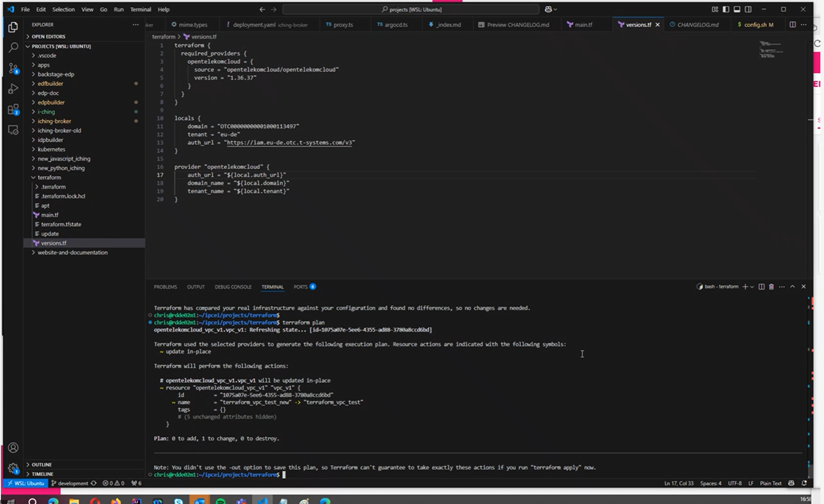824x504 pixels.
Task: Open main.tf in the file tree
Action: [49, 215]
